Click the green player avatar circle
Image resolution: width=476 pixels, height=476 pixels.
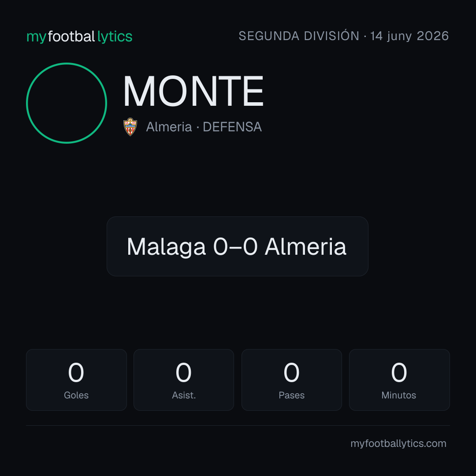point(67,103)
